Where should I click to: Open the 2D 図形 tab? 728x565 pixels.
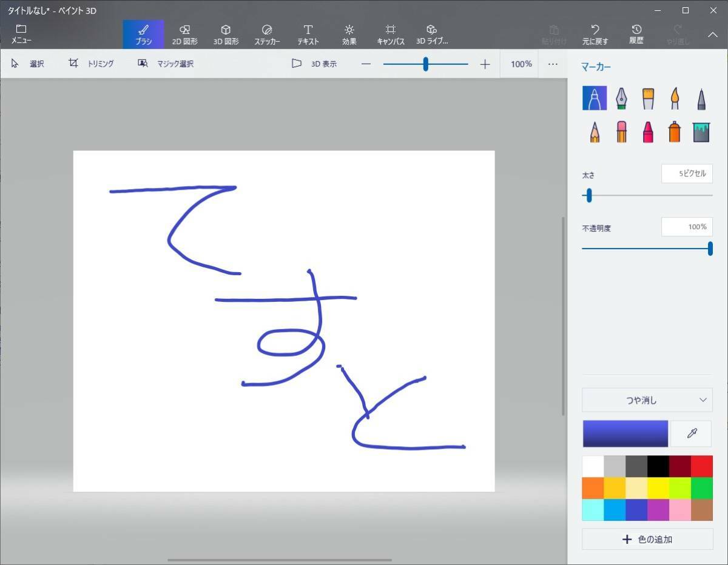coord(184,35)
